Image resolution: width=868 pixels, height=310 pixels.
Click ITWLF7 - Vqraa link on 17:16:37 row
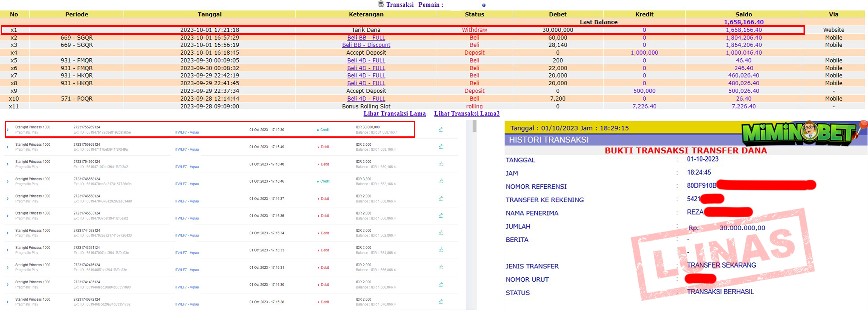pos(187,201)
